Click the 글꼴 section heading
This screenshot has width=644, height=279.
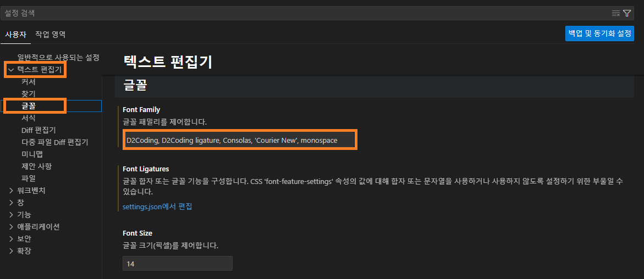[x=135, y=86]
